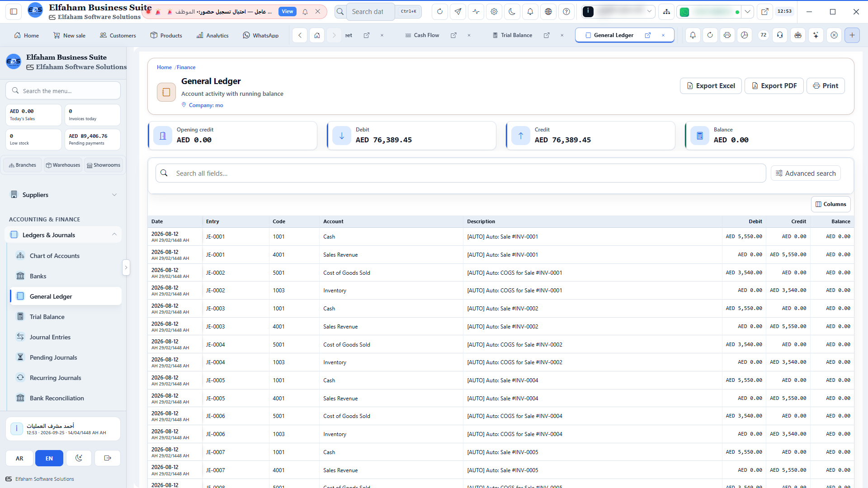Open settings gear in the top bar
The height and width of the screenshot is (488, 868).
tap(494, 12)
